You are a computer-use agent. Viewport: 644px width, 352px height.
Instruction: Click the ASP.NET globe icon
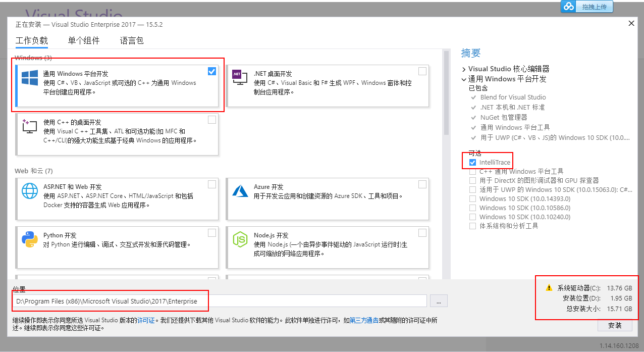pyautogui.click(x=30, y=191)
